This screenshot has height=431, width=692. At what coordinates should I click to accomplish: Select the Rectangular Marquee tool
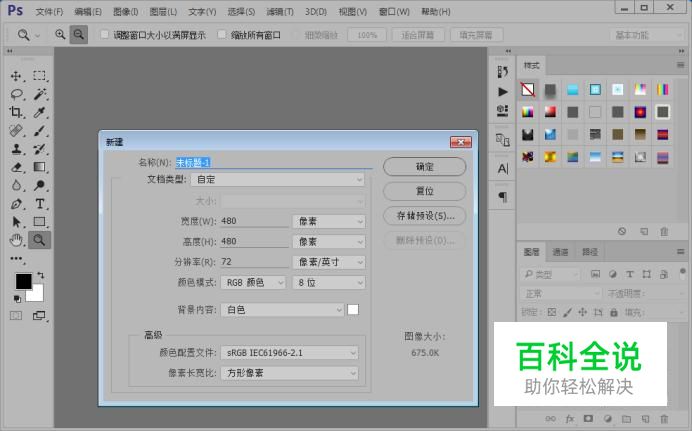coord(39,76)
